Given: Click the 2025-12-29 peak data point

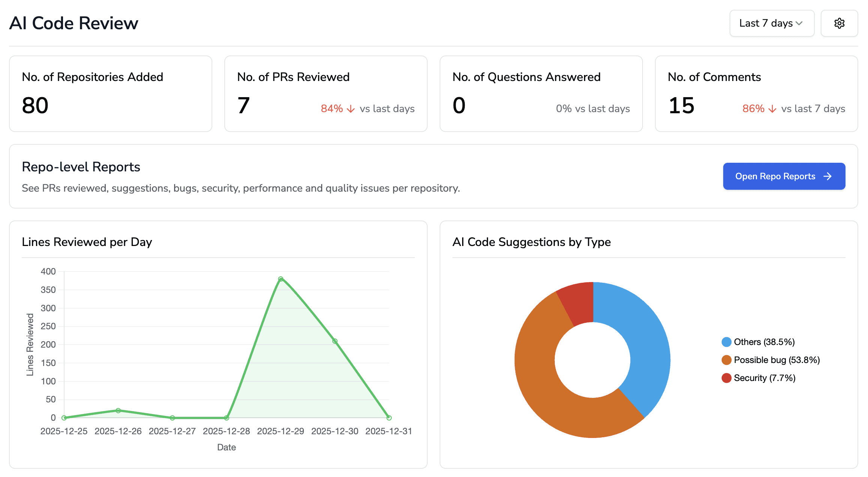Looking at the screenshot, I should coord(281,279).
